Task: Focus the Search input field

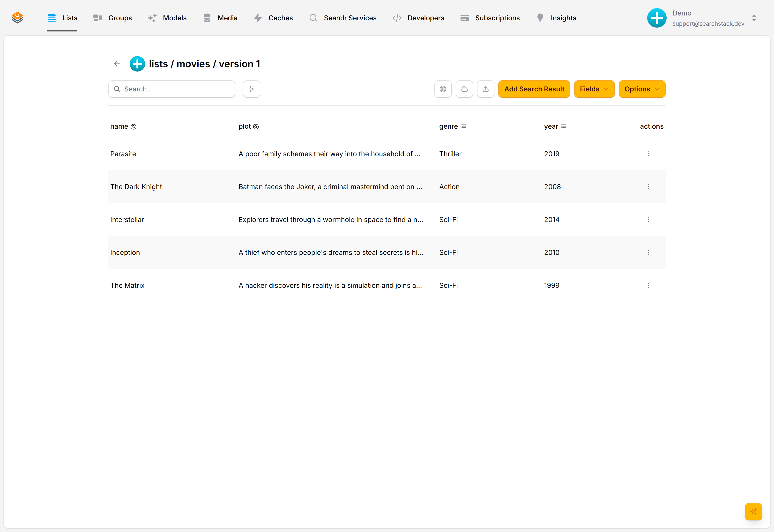Action: tap(172, 89)
